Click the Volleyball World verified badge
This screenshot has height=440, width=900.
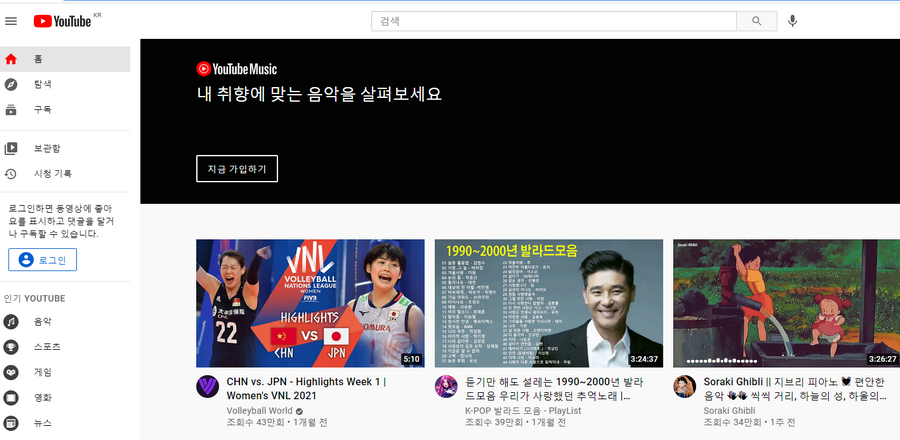tap(299, 411)
